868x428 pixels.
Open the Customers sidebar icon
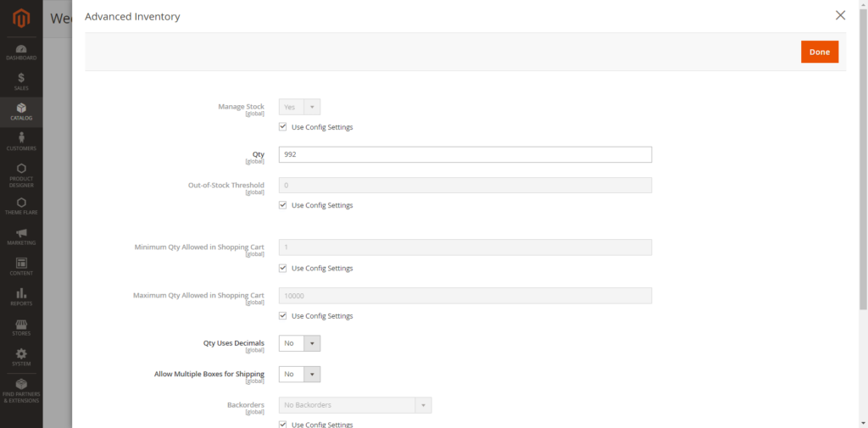[x=21, y=139]
